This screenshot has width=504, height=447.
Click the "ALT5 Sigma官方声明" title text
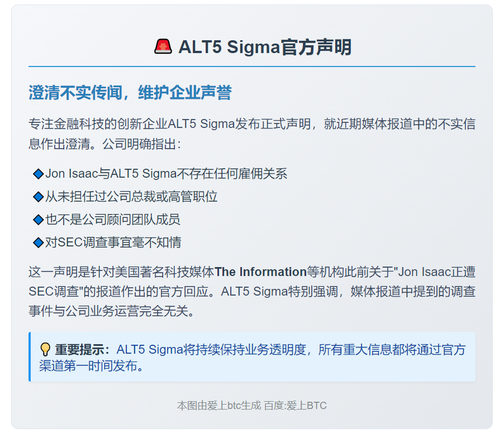tap(265, 47)
